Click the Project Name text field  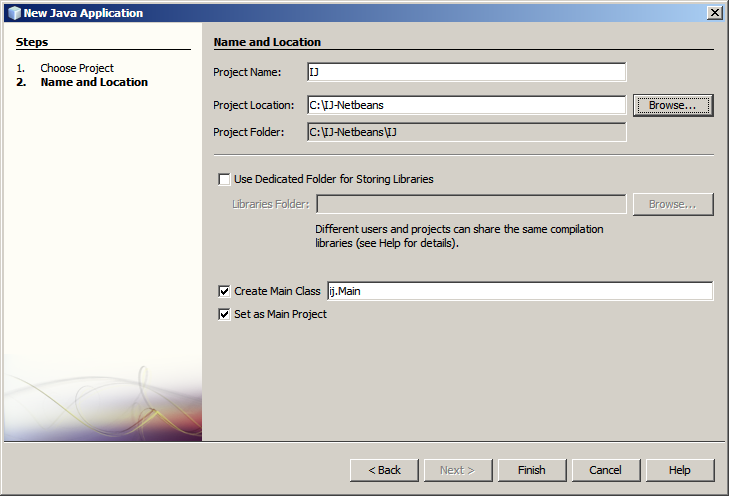coord(466,72)
